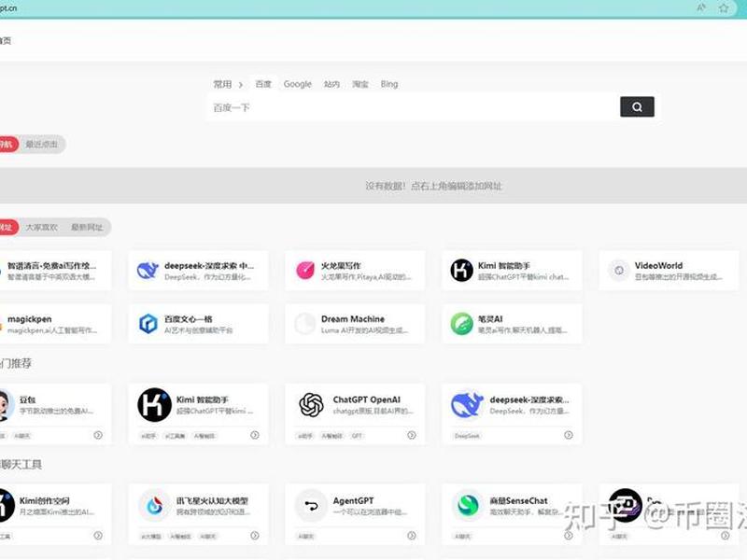Click the pink 火龙果写作 logo icon
Image resolution: width=747 pixels, height=560 pixels.
pos(305,270)
